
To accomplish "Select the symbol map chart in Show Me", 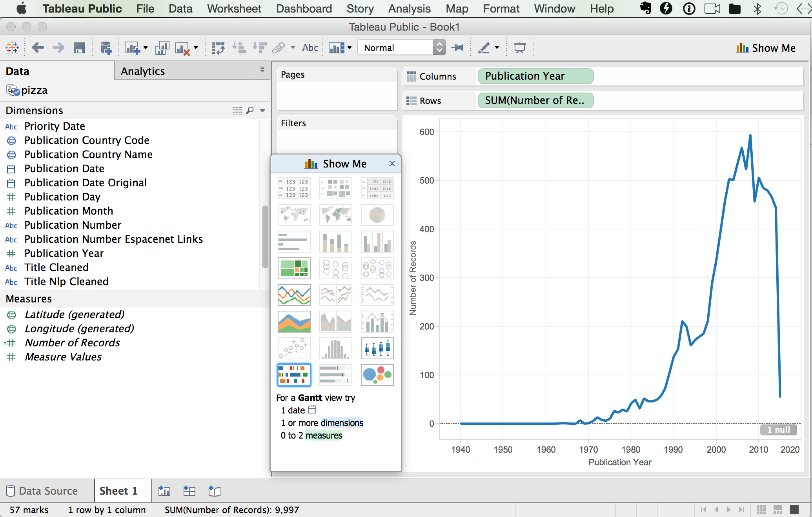I will coord(294,215).
